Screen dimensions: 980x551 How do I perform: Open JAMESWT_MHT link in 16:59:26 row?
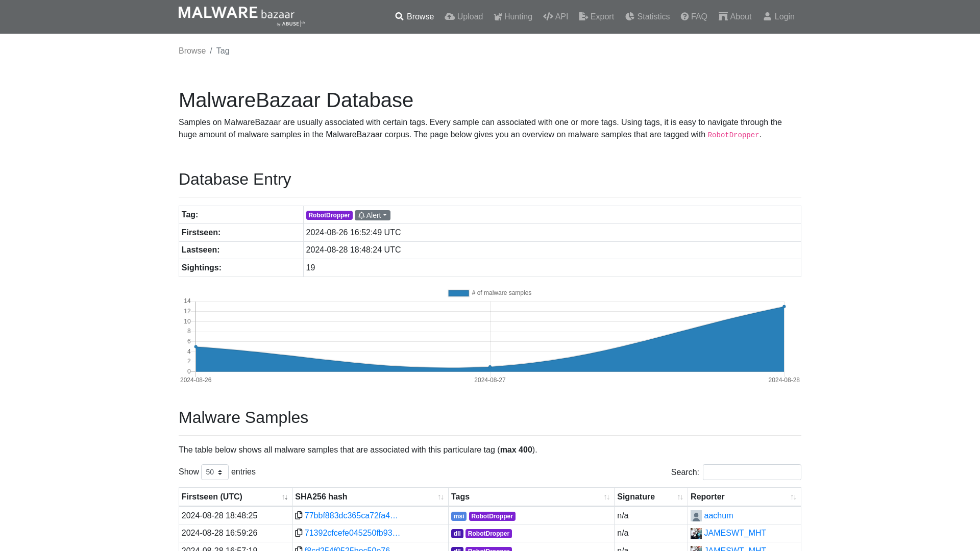pyautogui.click(x=735, y=533)
